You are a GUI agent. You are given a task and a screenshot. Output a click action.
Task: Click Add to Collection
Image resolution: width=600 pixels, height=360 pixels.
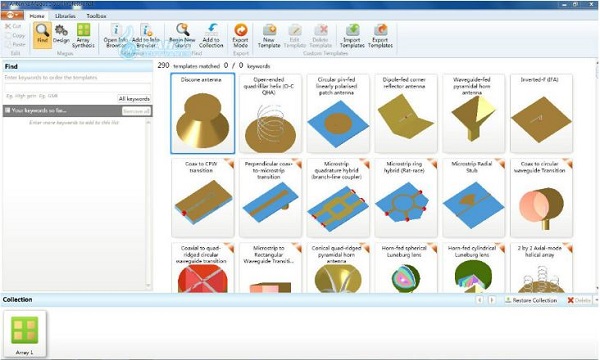(211, 35)
